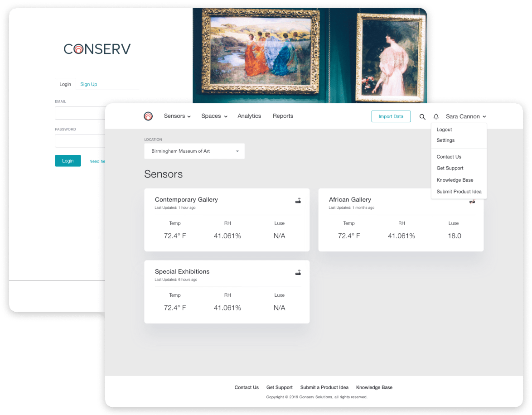This screenshot has width=532, height=415.
Task: Click the Email input field in login window
Action: point(80,113)
